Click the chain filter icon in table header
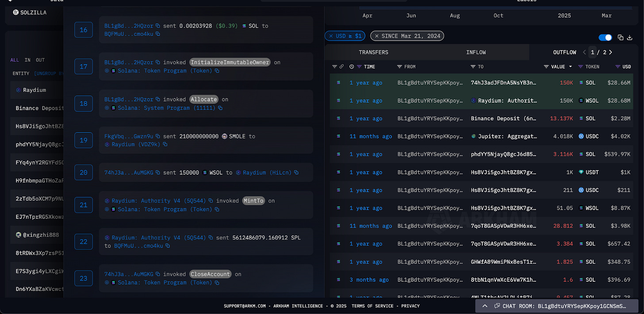 pos(334,67)
